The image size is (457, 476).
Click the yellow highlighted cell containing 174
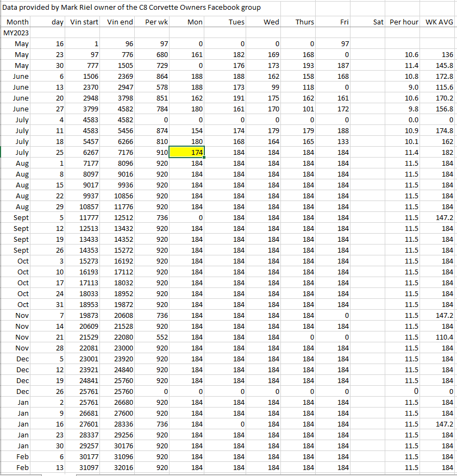pos(187,153)
